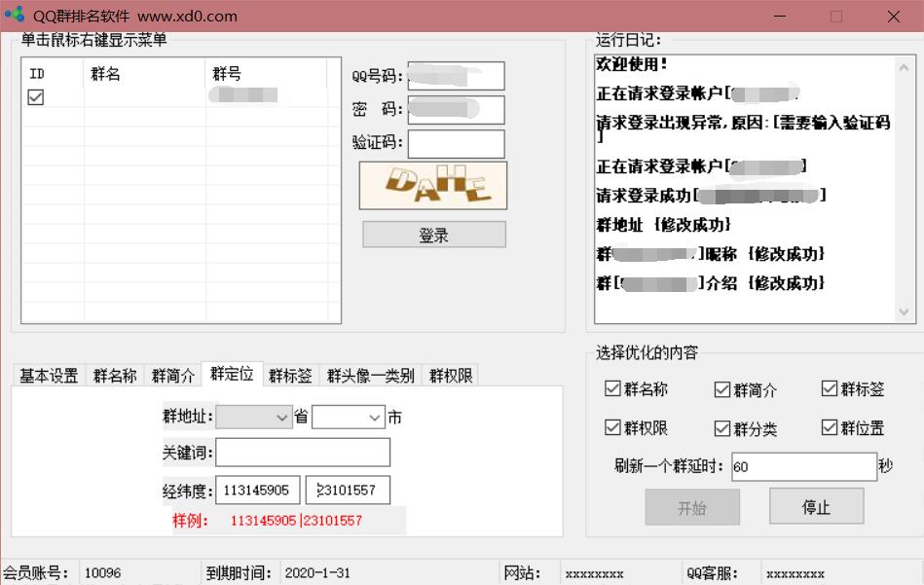Click the 会员账号 value 10096
This screenshot has width=924, height=585.
tap(102, 572)
